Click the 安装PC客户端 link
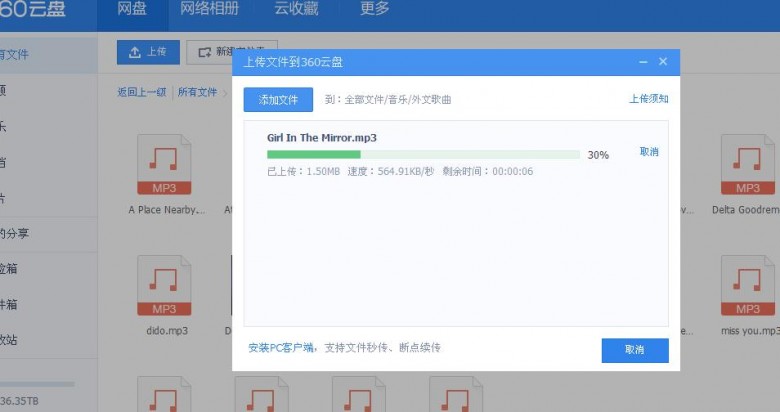The image size is (780, 412). tap(282, 348)
